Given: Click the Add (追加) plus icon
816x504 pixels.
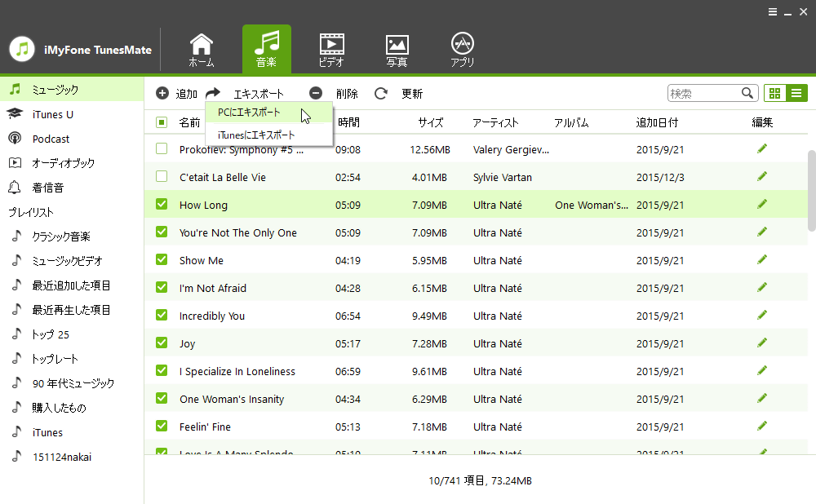Looking at the screenshot, I should click(162, 93).
